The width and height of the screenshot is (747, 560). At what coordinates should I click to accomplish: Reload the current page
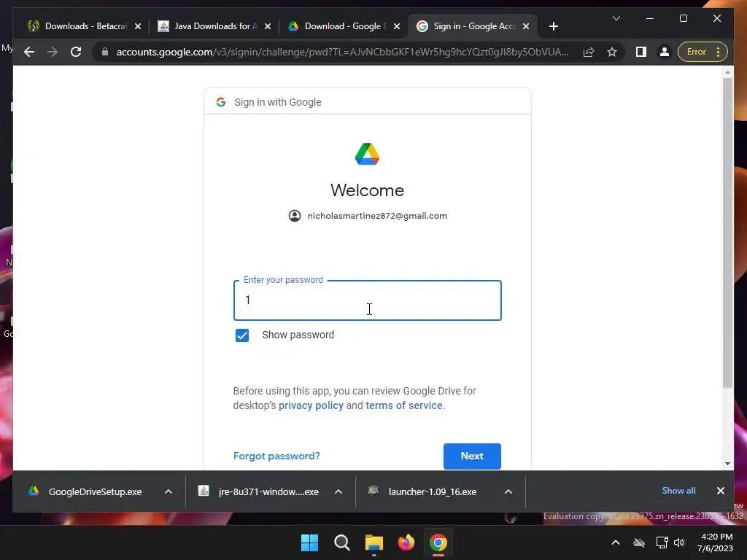76,52
